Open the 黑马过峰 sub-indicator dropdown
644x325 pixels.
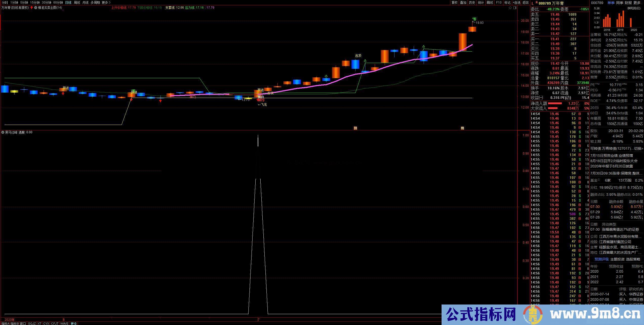click(3, 132)
